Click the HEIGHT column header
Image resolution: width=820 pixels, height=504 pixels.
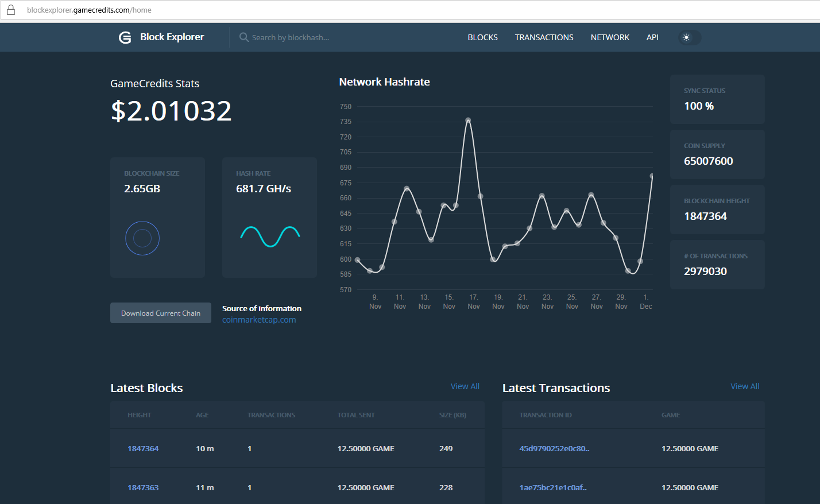tap(140, 415)
